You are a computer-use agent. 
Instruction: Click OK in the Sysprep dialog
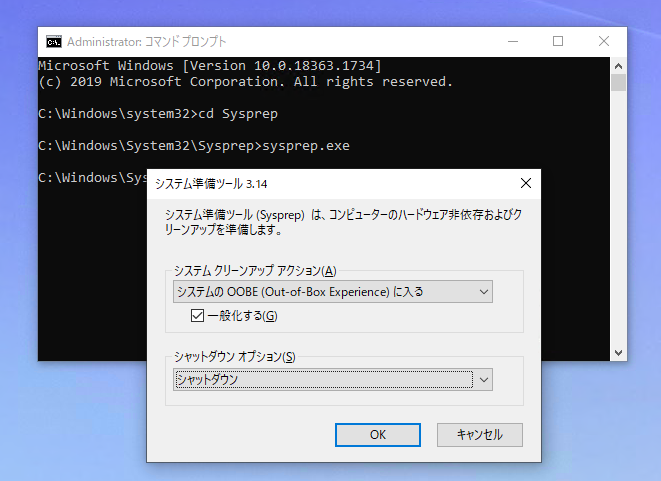tap(378, 435)
